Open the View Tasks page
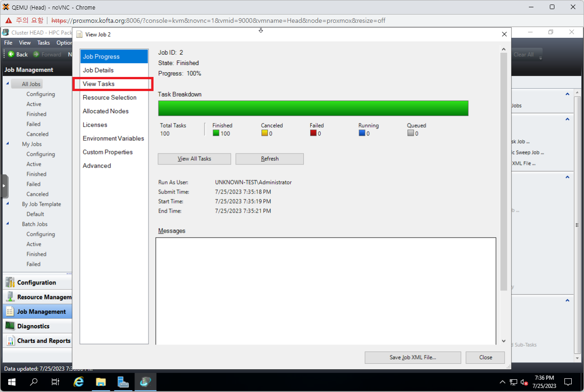Screen dimensions: 584x392 click(99, 84)
